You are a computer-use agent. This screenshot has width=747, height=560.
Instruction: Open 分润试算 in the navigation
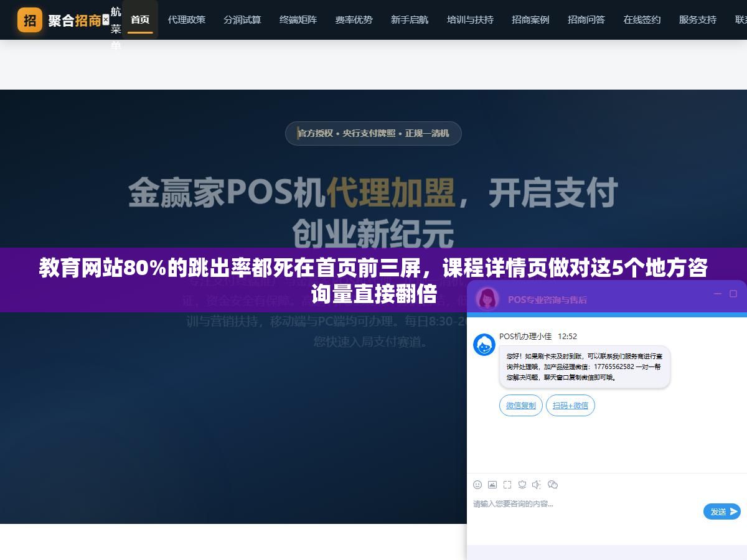tap(242, 20)
